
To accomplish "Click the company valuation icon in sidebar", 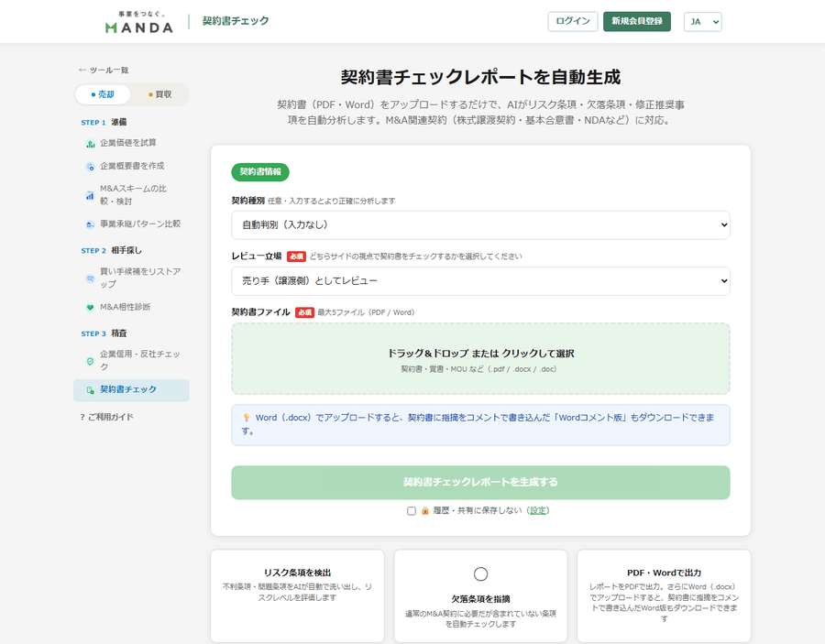I will (x=90, y=143).
